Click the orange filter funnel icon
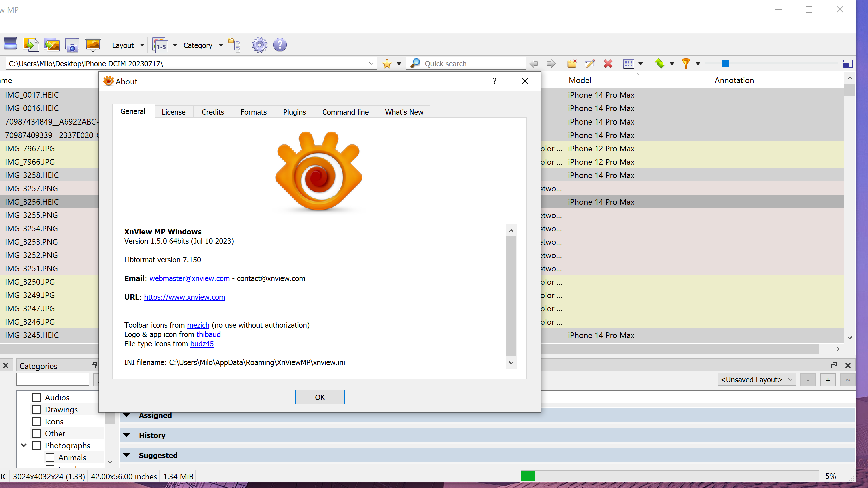Screen dimensions: 868x488 [x=685, y=64]
